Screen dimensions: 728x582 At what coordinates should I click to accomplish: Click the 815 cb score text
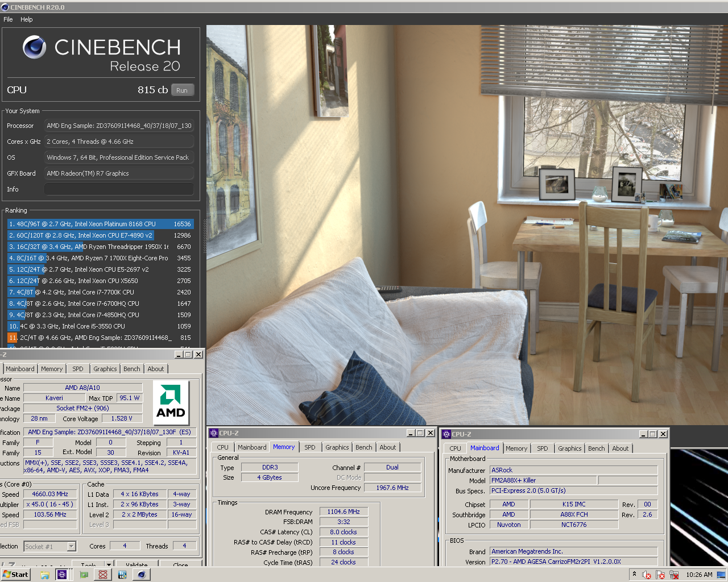click(x=152, y=90)
